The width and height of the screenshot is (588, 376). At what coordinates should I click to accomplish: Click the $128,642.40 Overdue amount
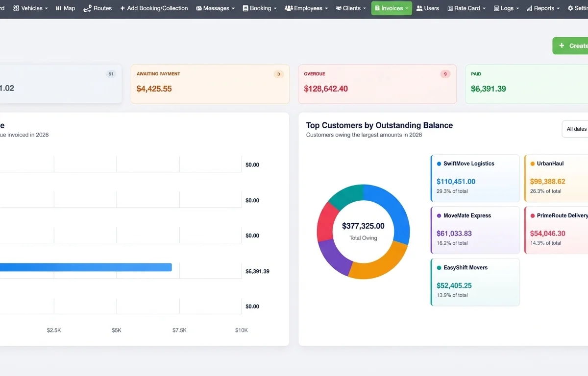click(326, 89)
